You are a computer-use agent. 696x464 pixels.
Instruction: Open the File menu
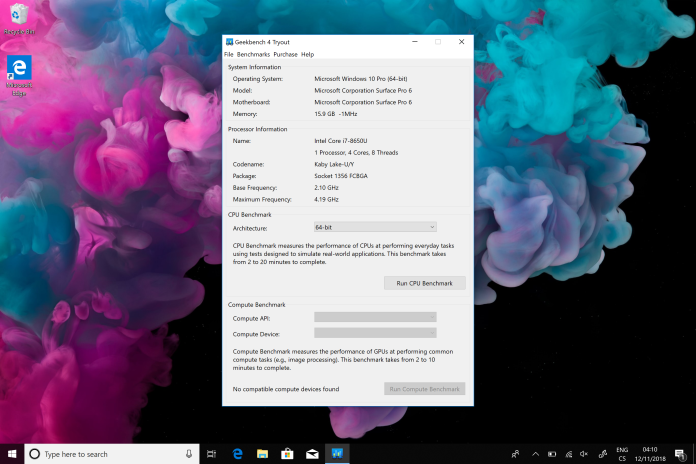[229, 54]
